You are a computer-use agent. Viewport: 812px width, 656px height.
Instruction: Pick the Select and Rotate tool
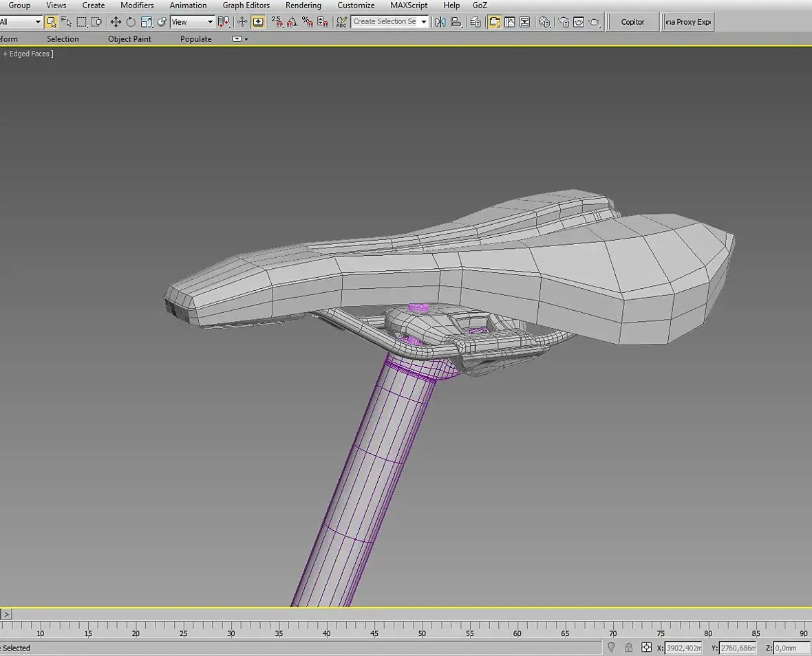point(131,22)
